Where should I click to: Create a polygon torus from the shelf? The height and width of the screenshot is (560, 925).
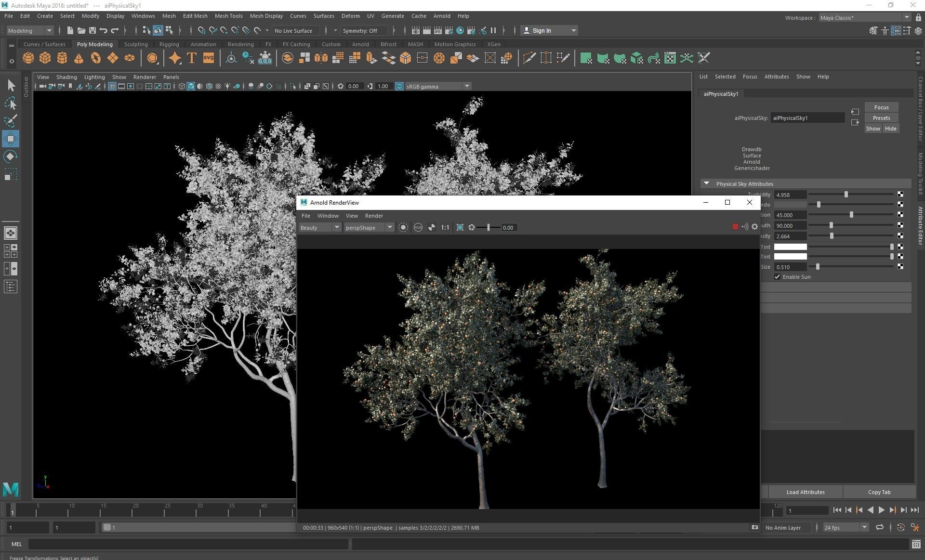96,58
